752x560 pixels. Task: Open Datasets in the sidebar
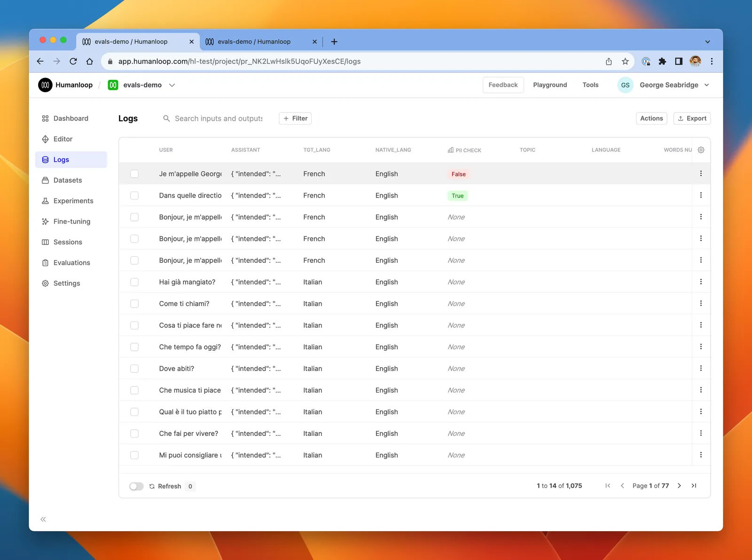point(71,180)
